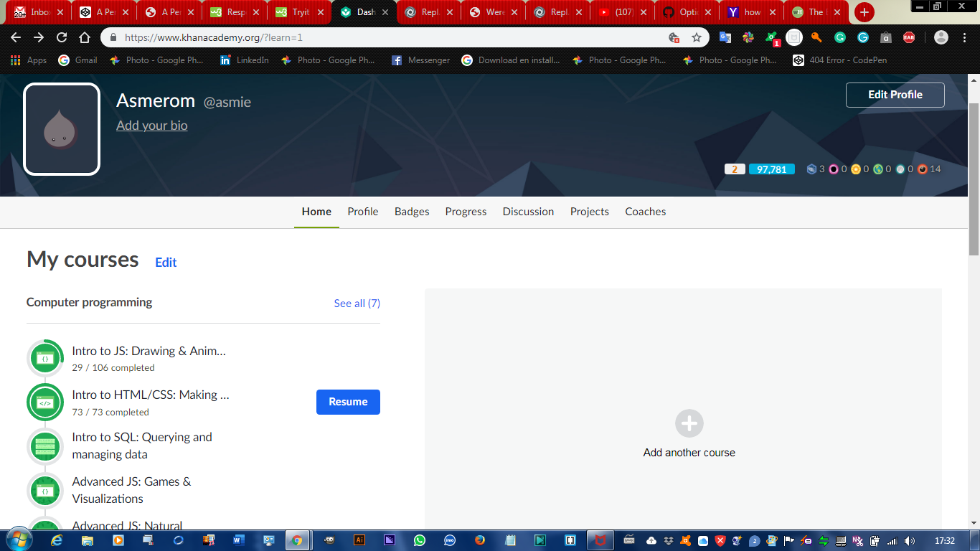Click Add another course text

(689, 453)
